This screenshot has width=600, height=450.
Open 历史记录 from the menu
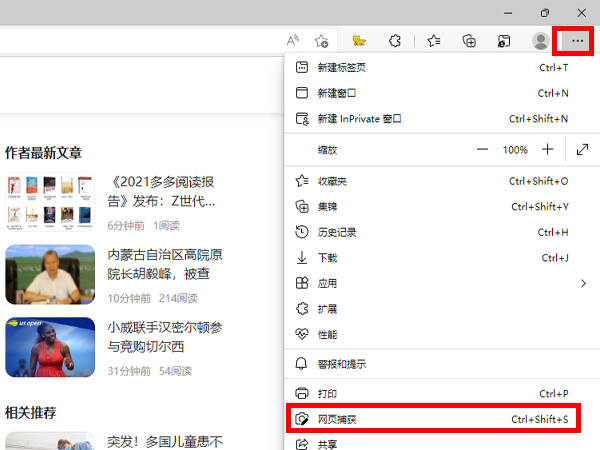coord(442,232)
